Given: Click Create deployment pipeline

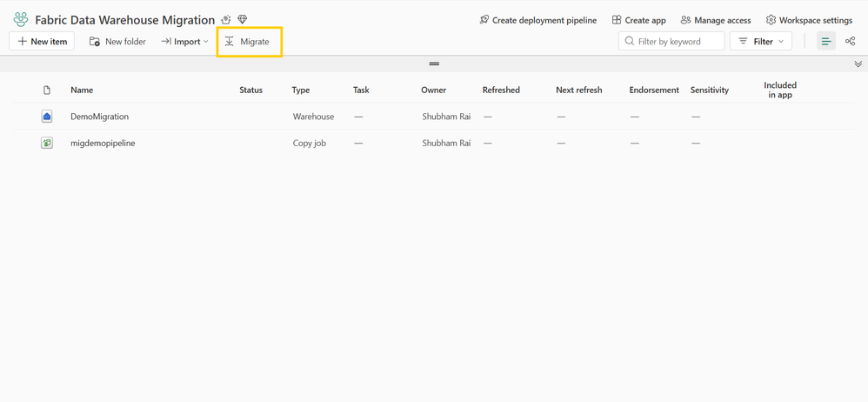Looking at the screenshot, I should [538, 20].
